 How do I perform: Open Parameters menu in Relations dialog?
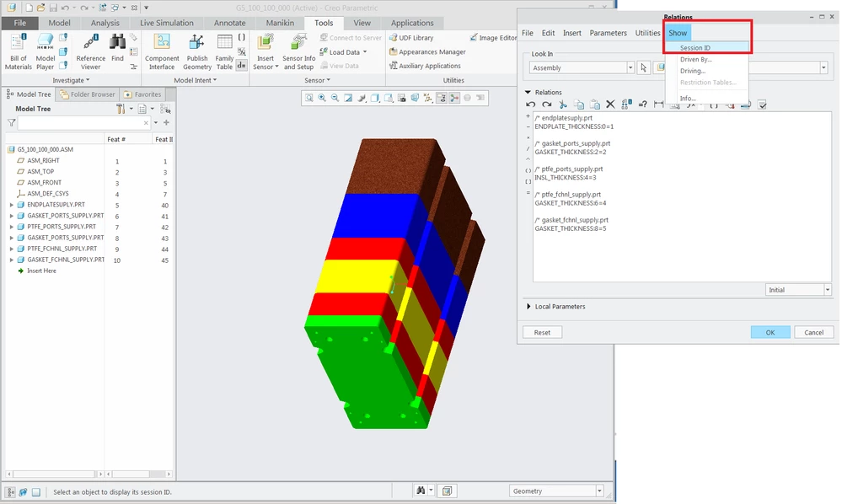click(x=608, y=33)
